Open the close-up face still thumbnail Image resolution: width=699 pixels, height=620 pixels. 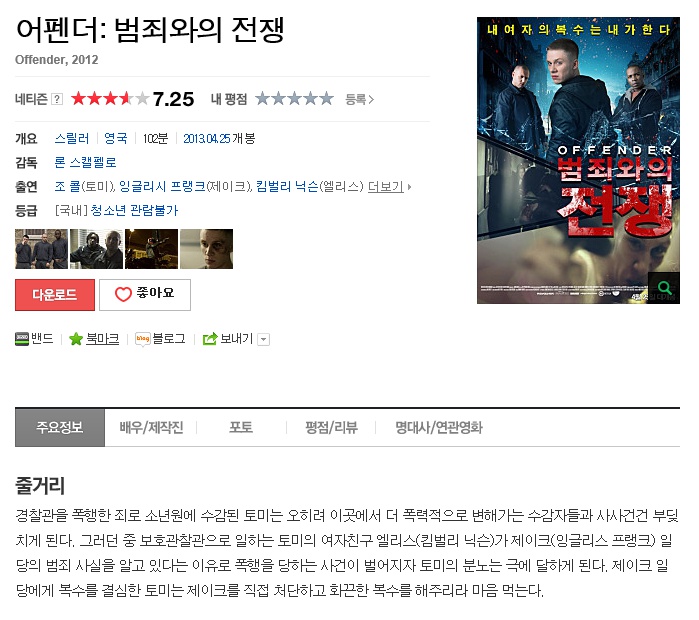[x=206, y=249]
